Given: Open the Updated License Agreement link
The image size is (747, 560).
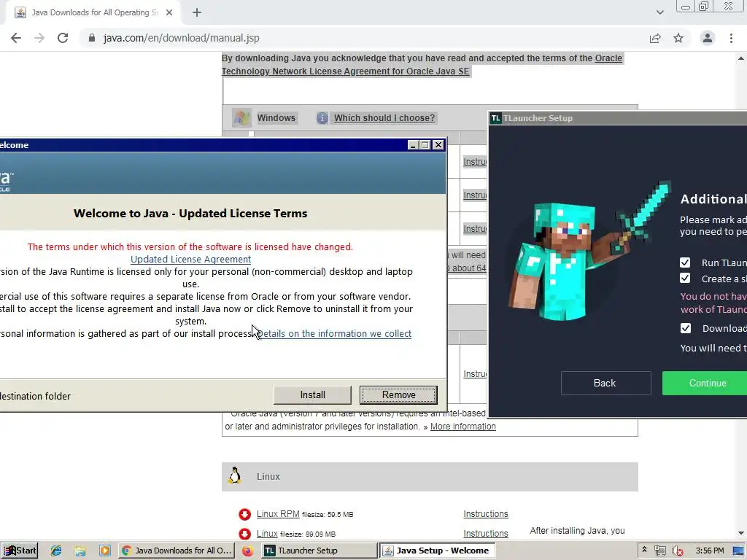Looking at the screenshot, I should 190,259.
